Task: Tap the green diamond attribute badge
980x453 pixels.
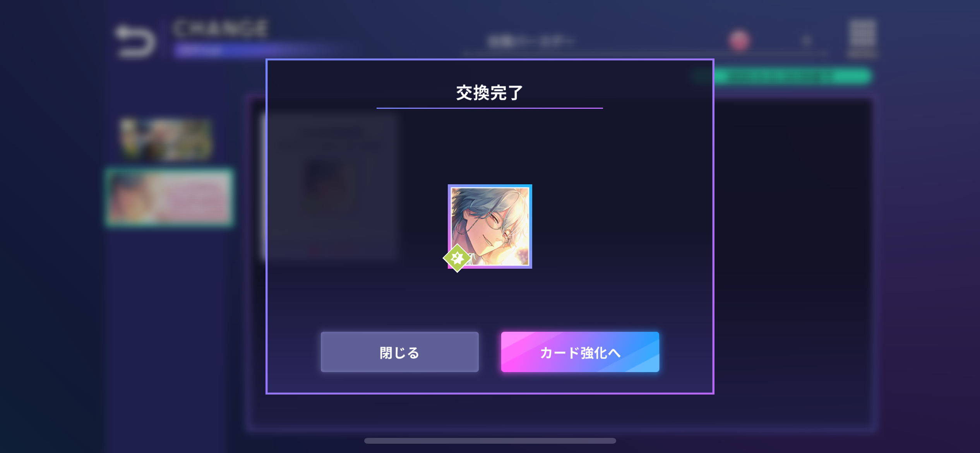Action: point(457,258)
